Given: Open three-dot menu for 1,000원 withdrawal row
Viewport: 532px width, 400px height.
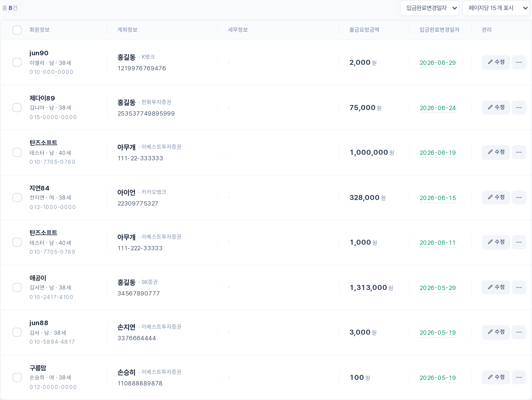Looking at the screenshot, I should 519,242.
